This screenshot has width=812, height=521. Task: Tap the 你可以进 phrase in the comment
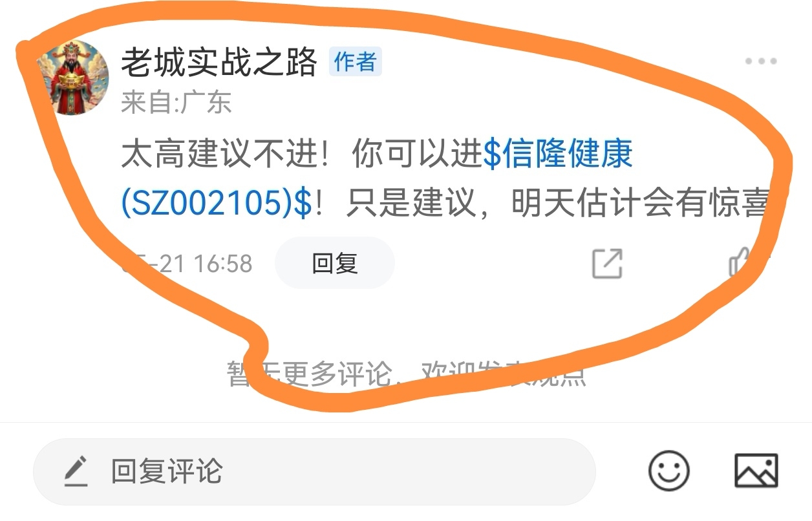click(x=417, y=155)
